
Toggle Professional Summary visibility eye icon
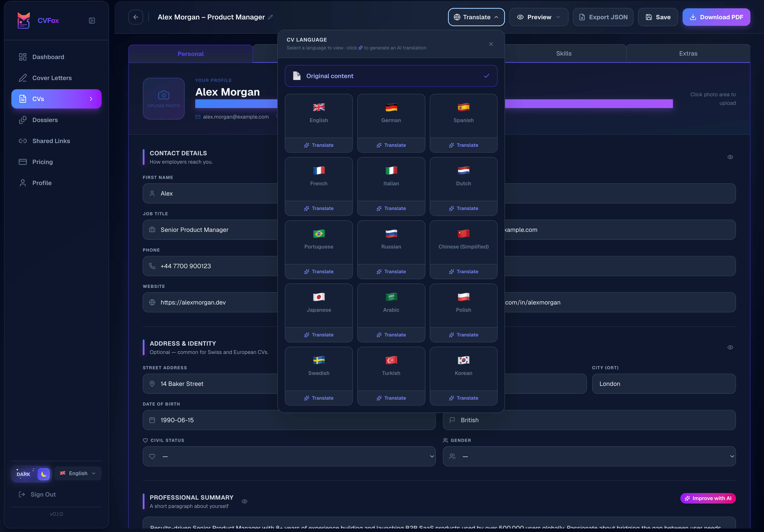pos(245,501)
